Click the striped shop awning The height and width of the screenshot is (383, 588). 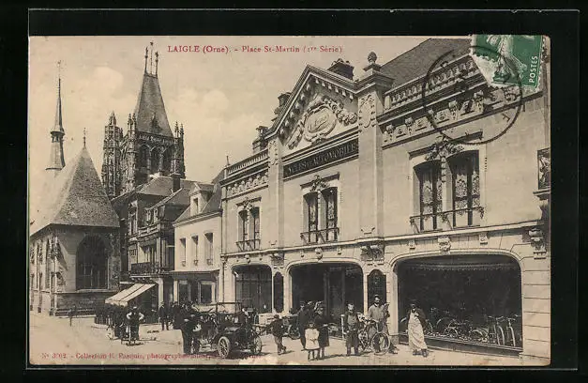[129, 294]
